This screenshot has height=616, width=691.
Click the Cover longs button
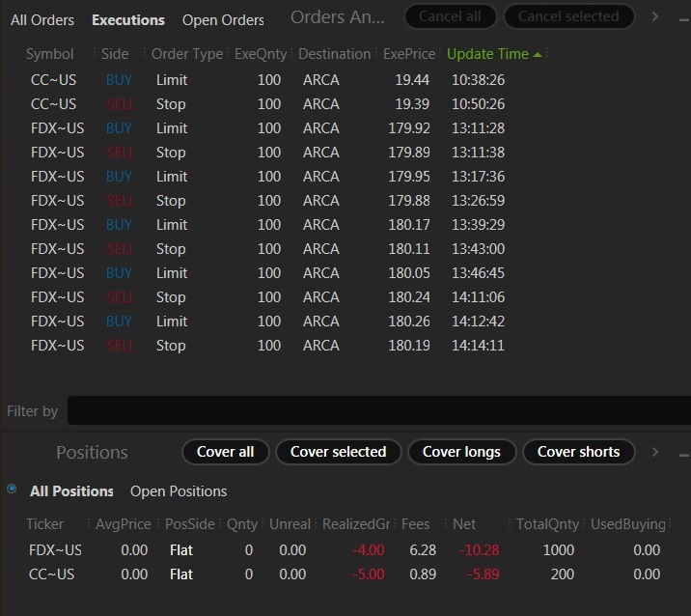[461, 452]
